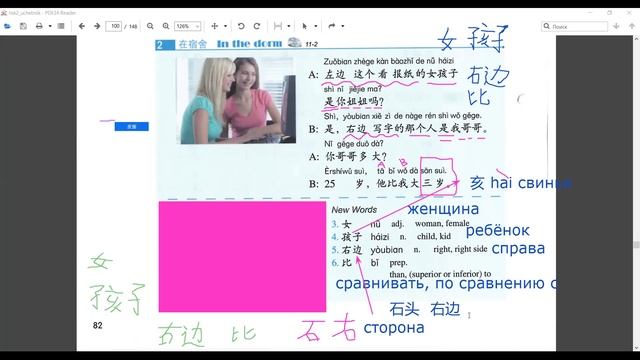Screen dimensions: 640x360
Task: Expand the pan tool dropdown arrow
Action: click(x=225, y=26)
